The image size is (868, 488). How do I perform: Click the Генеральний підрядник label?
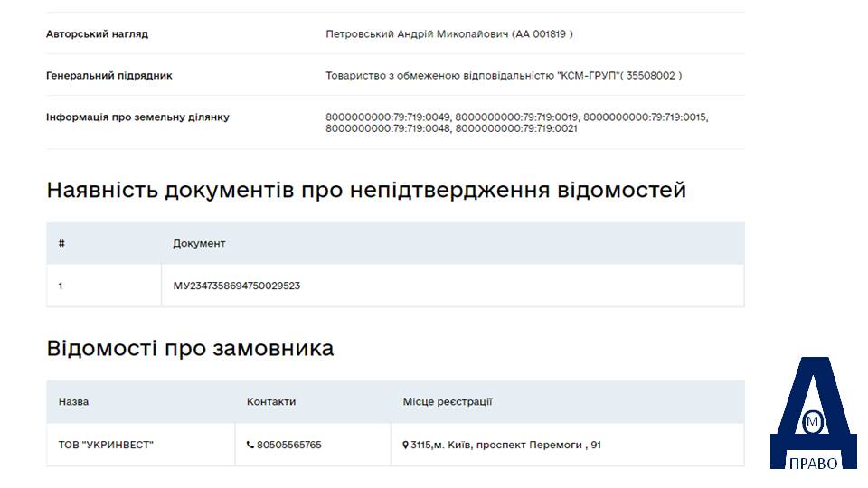(109, 76)
